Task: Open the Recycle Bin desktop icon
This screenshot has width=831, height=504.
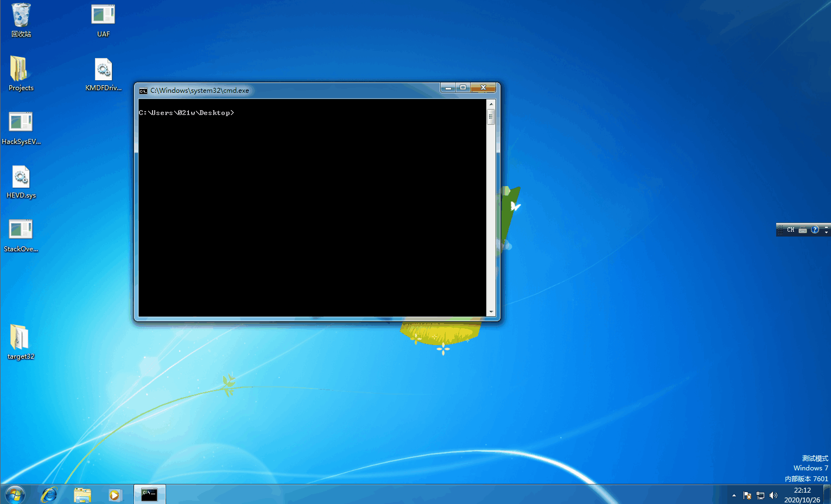Action: tap(21, 20)
